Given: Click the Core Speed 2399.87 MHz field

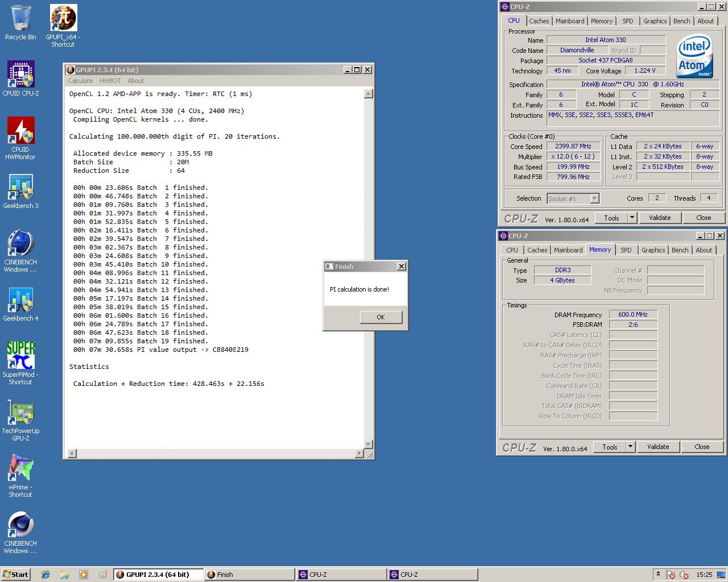Looking at the screenshot, I should pos(573,146).
